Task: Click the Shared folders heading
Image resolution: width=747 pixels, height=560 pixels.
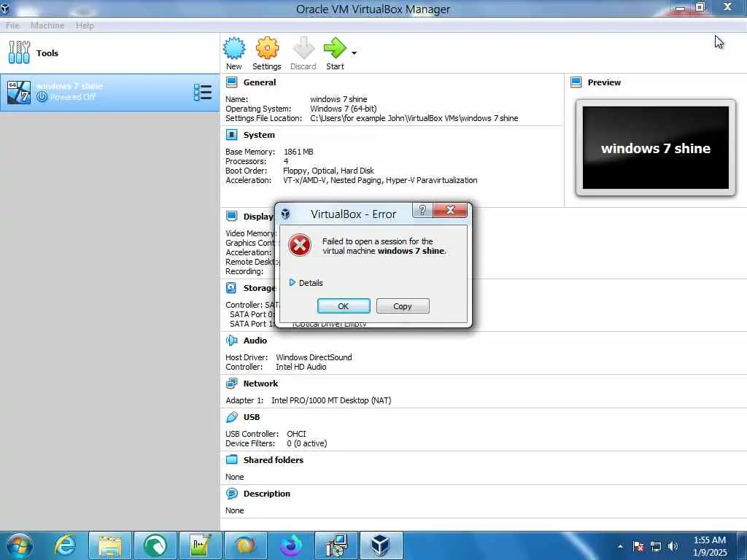Action: (274, 460)
